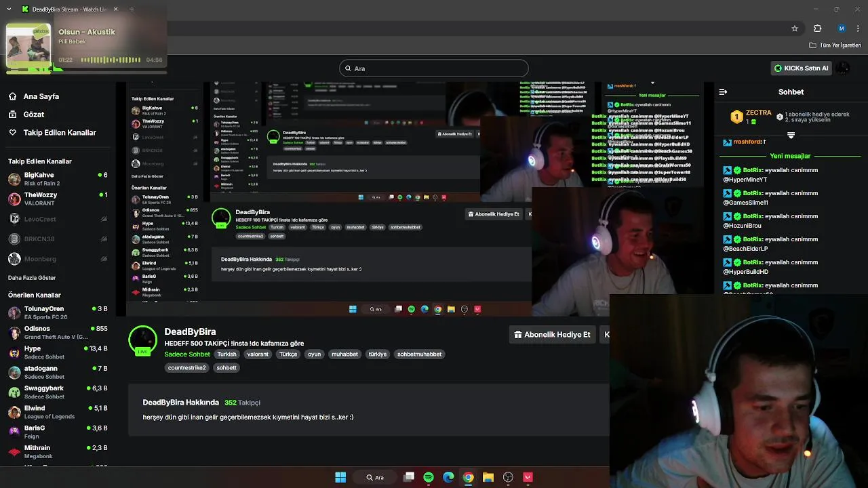Click the Ara search field on Kick
Screen dimensions: 868x488
434,68
